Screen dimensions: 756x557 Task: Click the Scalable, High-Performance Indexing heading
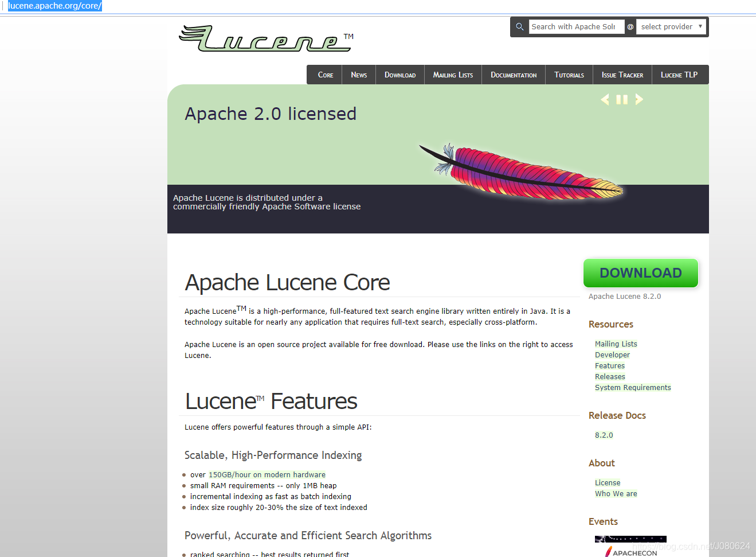[x=273, y=455]
